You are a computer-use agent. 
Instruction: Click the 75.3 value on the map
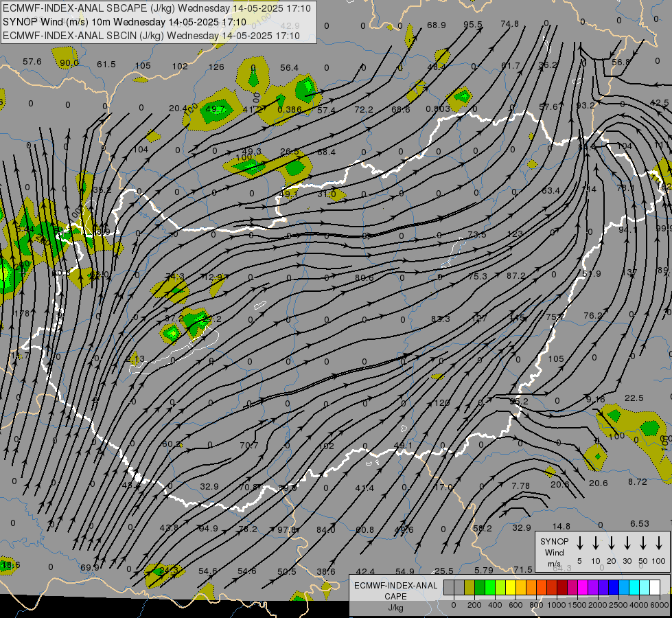click(x=478, y=277)
